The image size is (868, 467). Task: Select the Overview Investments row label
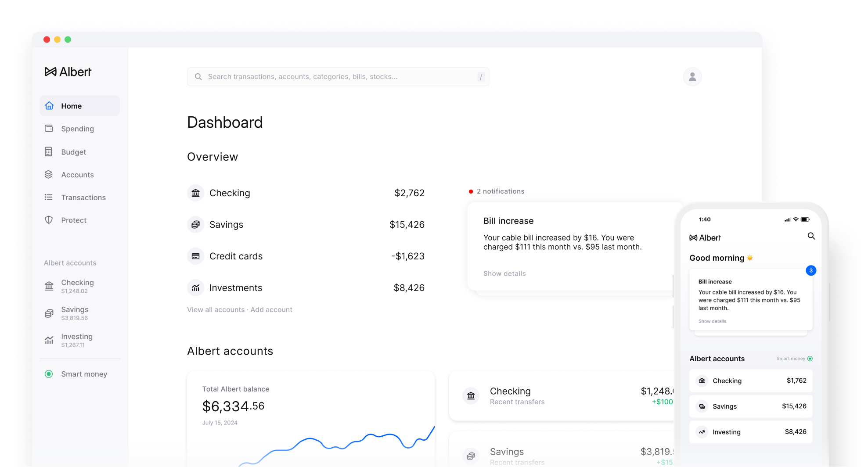[236, 288]
